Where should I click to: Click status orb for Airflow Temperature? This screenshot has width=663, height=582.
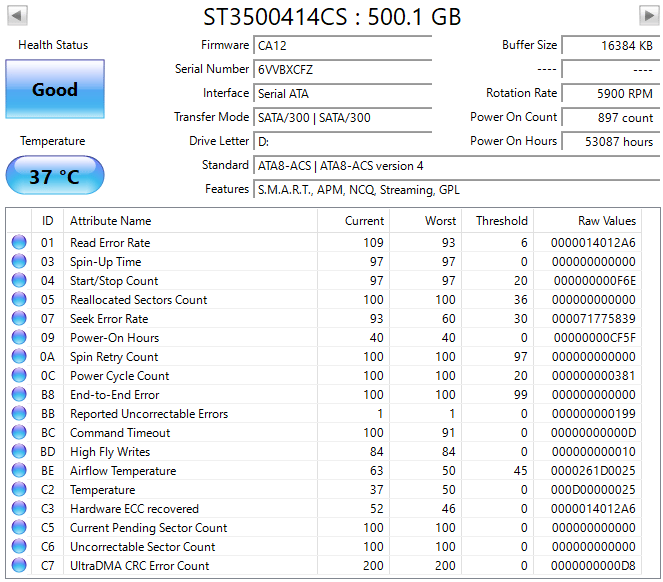(19, 470)
